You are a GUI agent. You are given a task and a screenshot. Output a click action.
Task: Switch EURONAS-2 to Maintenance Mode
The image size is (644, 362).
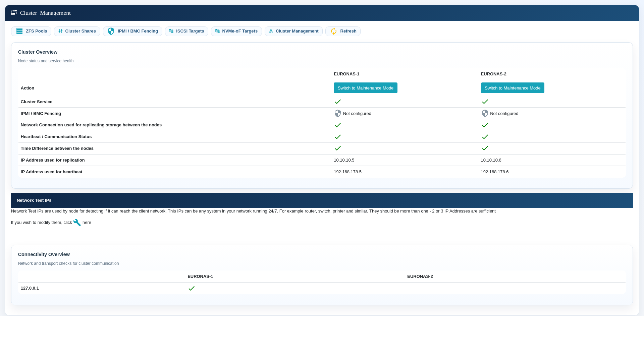pos(513,88)
